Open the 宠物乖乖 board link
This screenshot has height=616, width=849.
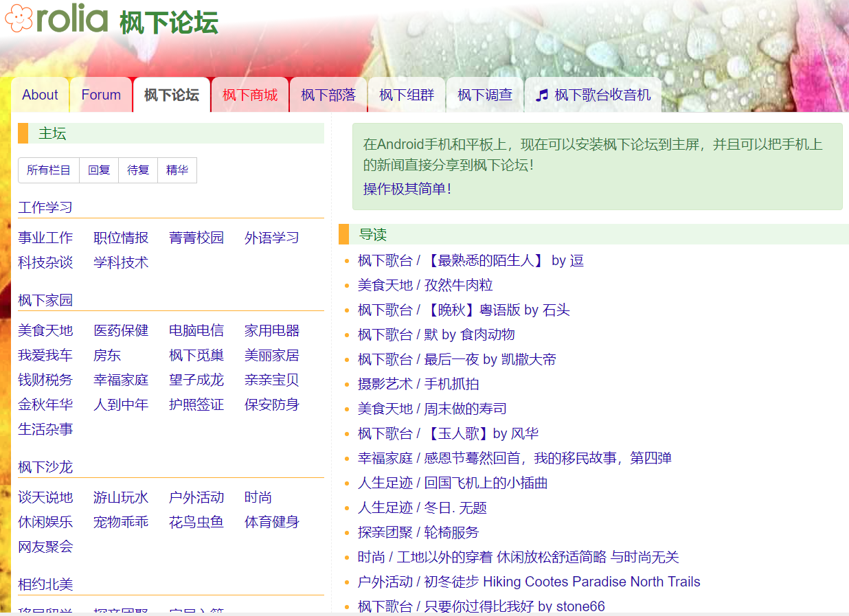coord(121,522)
